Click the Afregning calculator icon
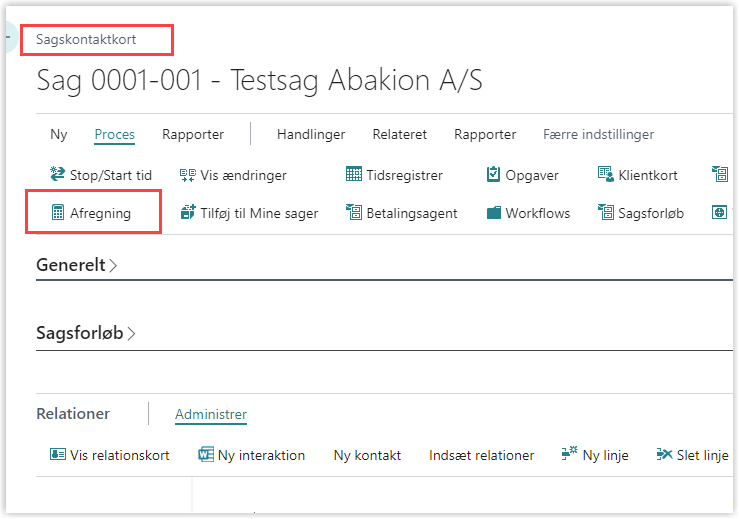 pyautogui.click(x=58, y=213)
